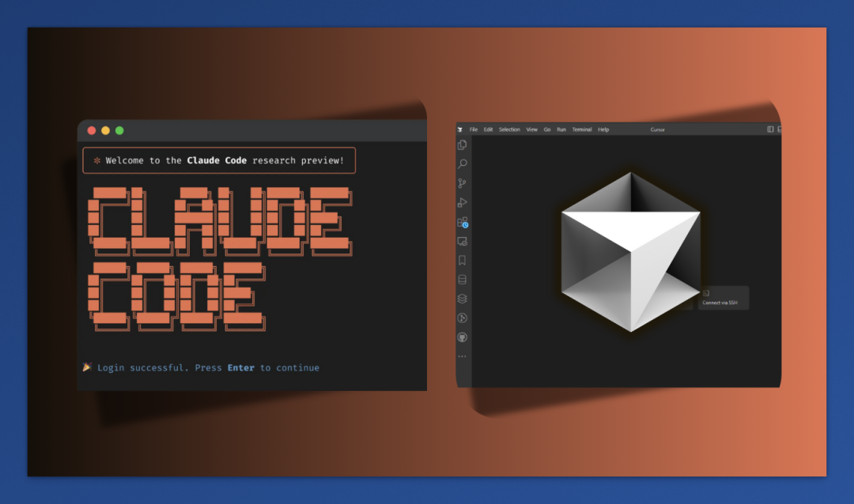Open the Go menu in Cursor
The height and width of the screenshot is (504, 854).
[x=547, y=130]
